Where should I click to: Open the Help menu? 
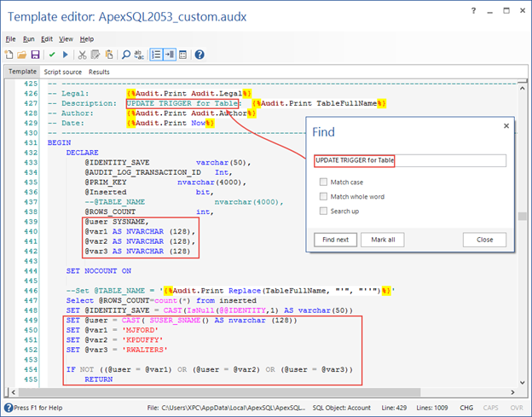(x=87, y=39)
